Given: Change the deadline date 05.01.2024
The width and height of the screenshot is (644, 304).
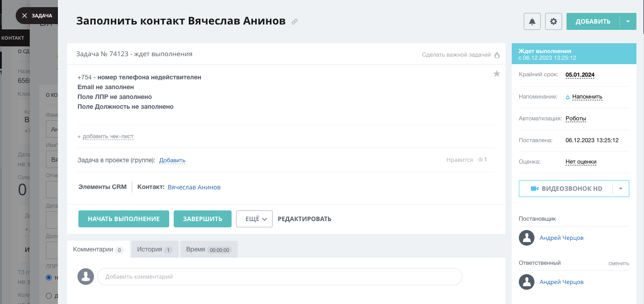Looking at the screenshot, I should pyautogui.click(x=580, y=74).
